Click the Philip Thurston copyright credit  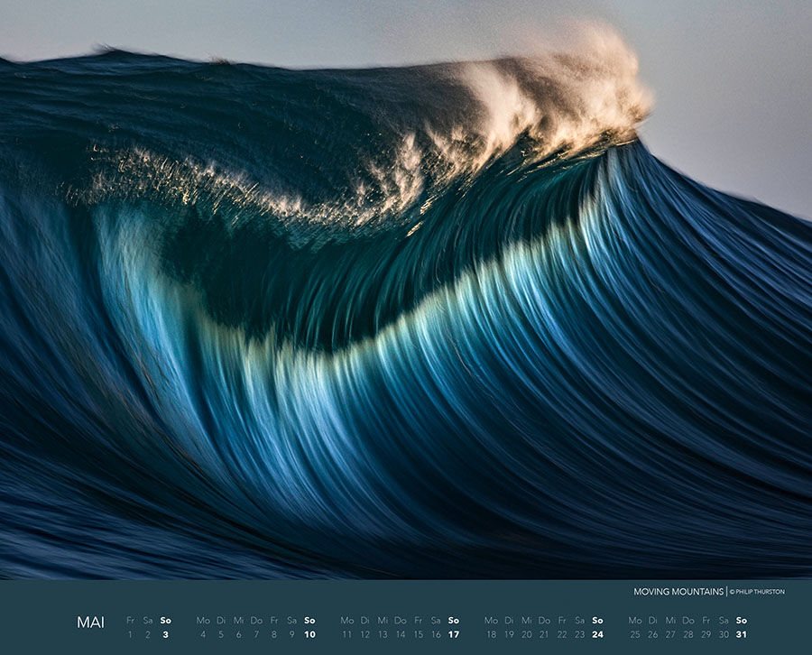coord(758,592)
